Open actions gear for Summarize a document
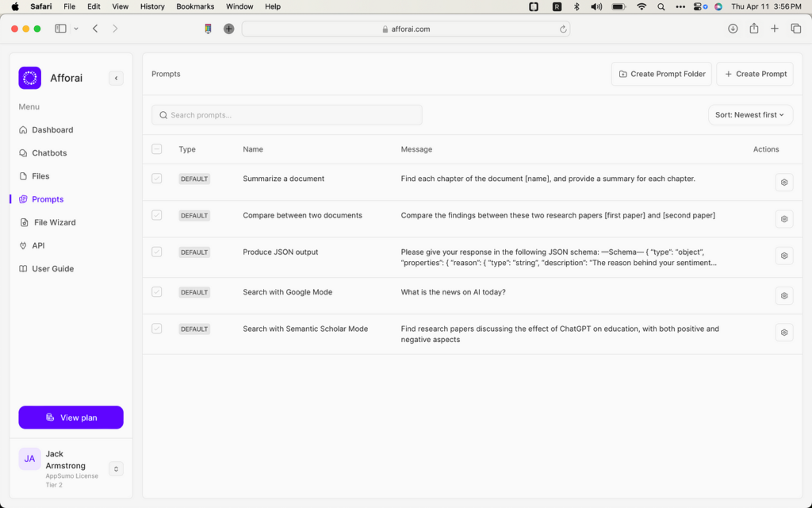The height and width of the screenshot is (508, 812). click(x=783, y=182)
